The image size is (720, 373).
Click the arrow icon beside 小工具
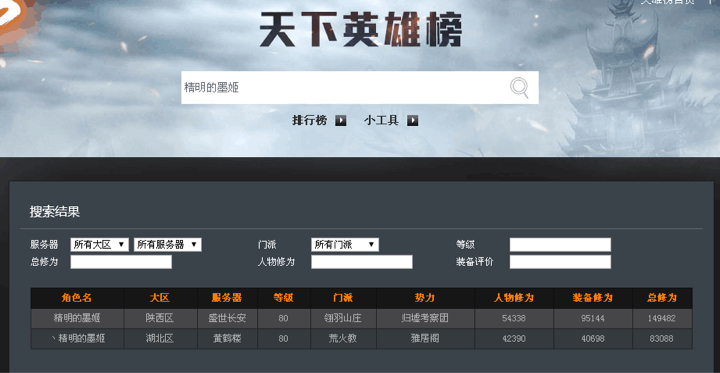[x=412, y=121]
